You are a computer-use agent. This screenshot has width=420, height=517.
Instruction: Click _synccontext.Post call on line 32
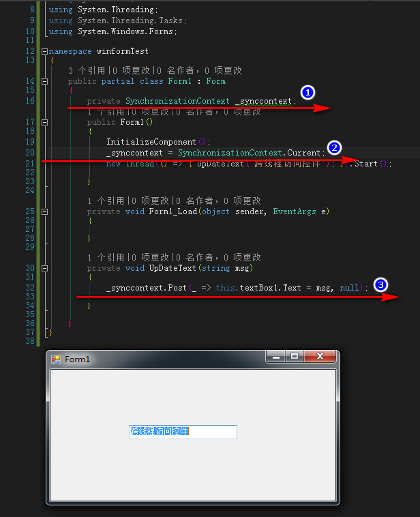[147, 289]
